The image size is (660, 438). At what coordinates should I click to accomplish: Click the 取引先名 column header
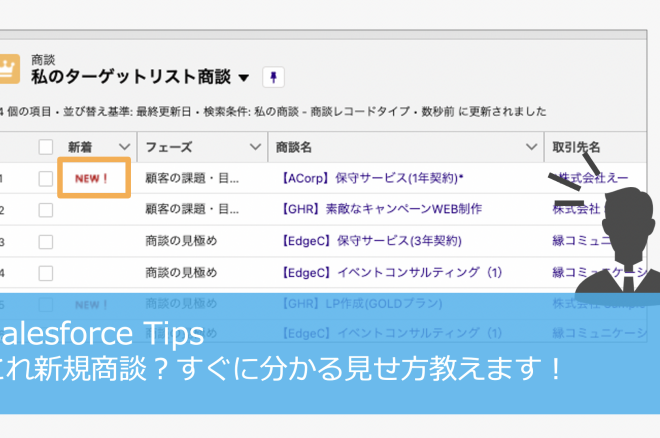click(x=576, y=147)
